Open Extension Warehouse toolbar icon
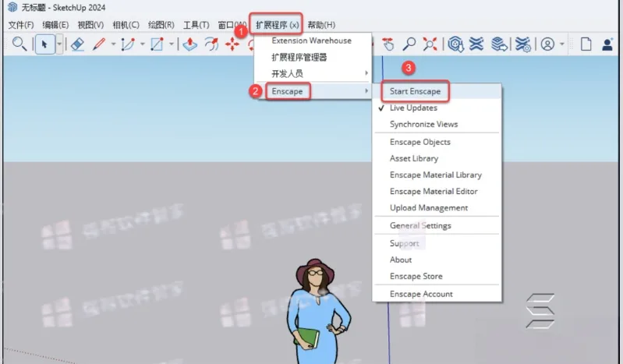 coord(476,44)
